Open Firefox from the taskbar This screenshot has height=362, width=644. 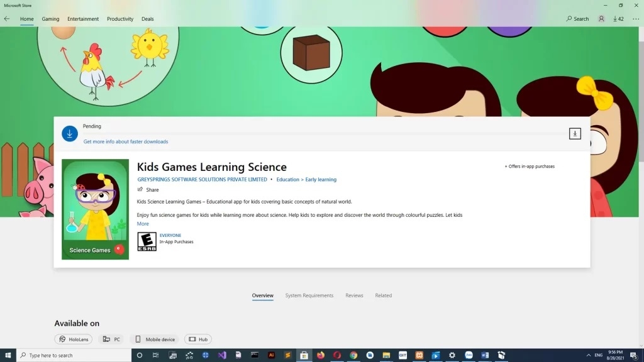coord(320,355)
